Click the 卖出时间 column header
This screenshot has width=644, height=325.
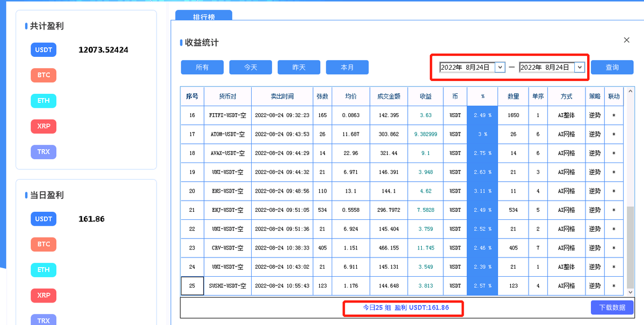point(282,97)
